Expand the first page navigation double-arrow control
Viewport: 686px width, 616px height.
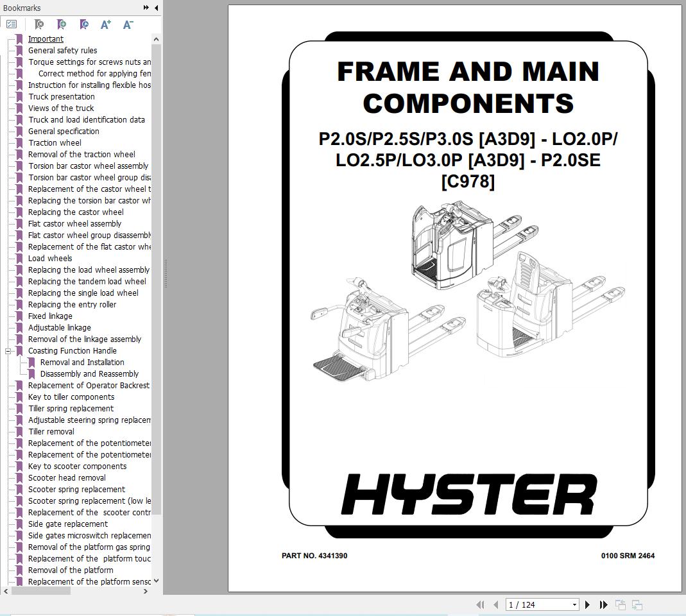click(x=481, y=604)
